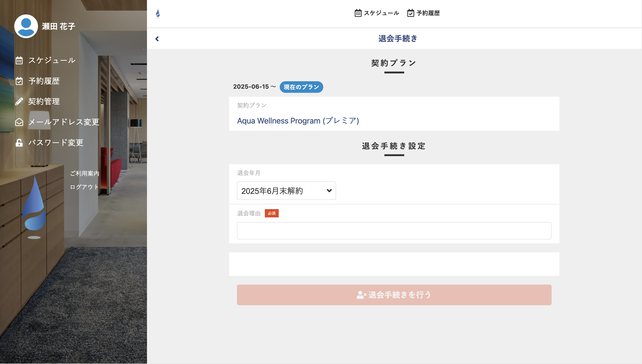Click the calendar icon in the top header スケジュール
This screenshot has width=642, height=364.
[x=358, y=13]
